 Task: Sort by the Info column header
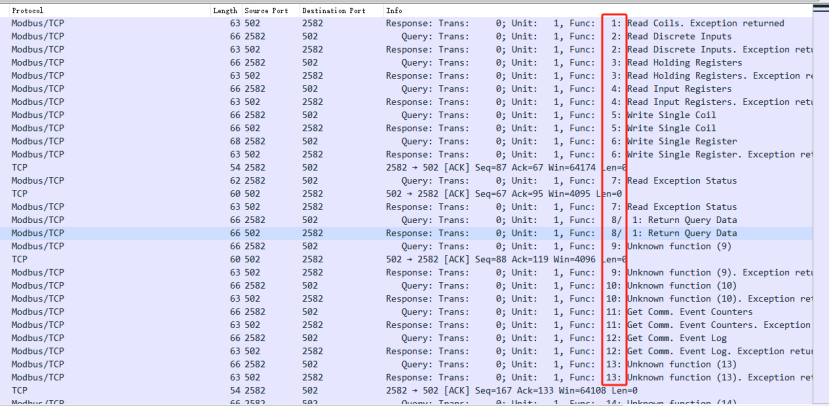point(396,10)
